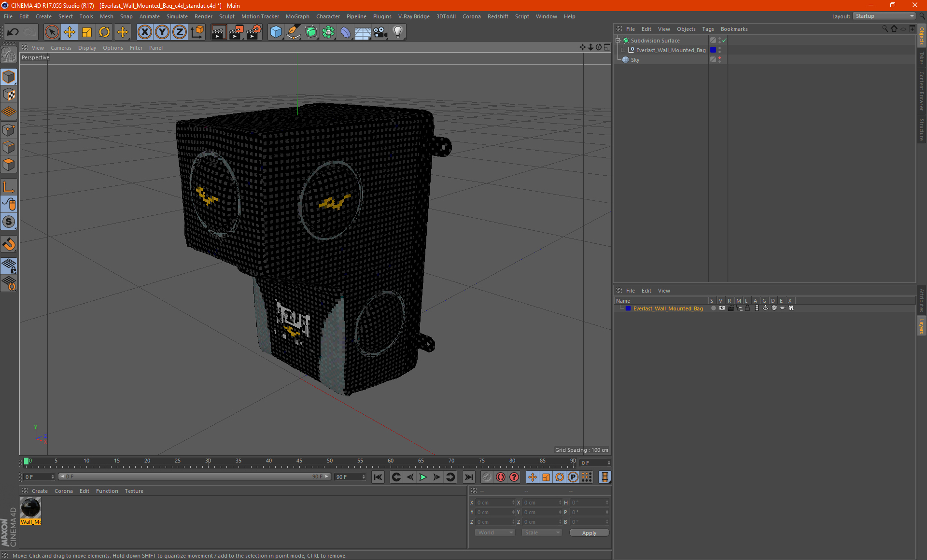The height and width of the screenshot is (560, 927).
Task: Open the Deformer objects icon
Action: coord(346,32)
